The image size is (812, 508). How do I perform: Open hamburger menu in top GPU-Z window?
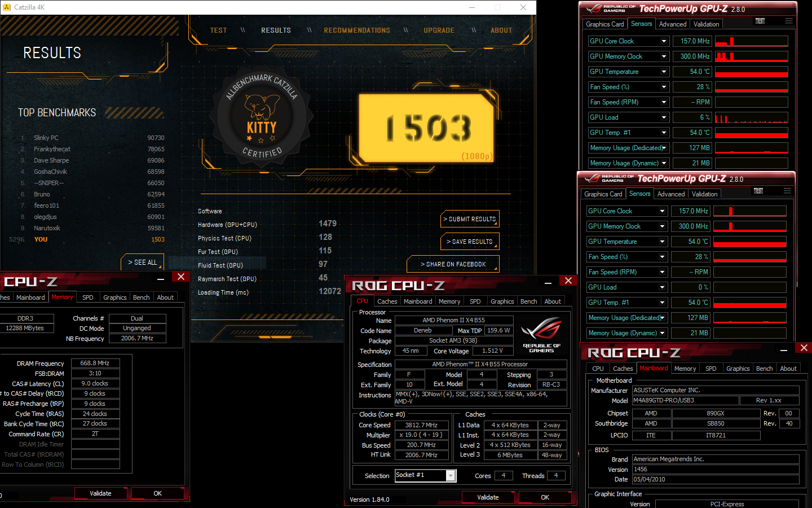789,21
